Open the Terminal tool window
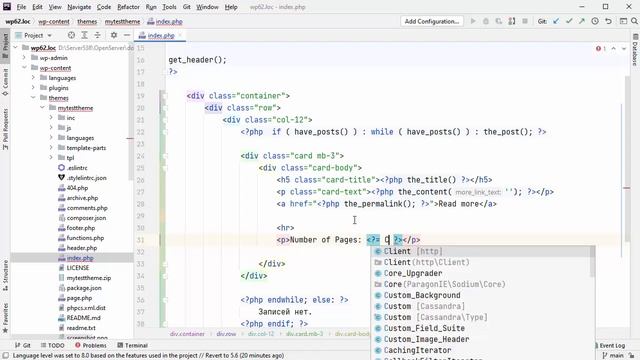The height and width of the screenshot is (360, 640). [x=132, y=345]
